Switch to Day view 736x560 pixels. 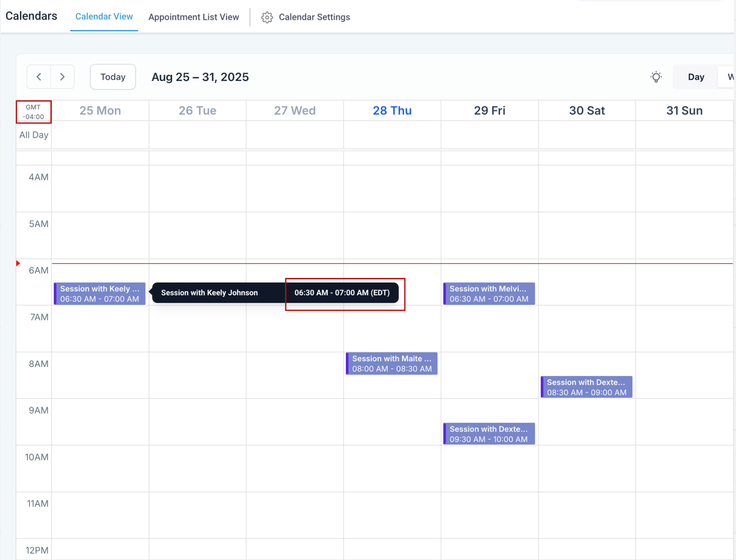coord(696,77)
